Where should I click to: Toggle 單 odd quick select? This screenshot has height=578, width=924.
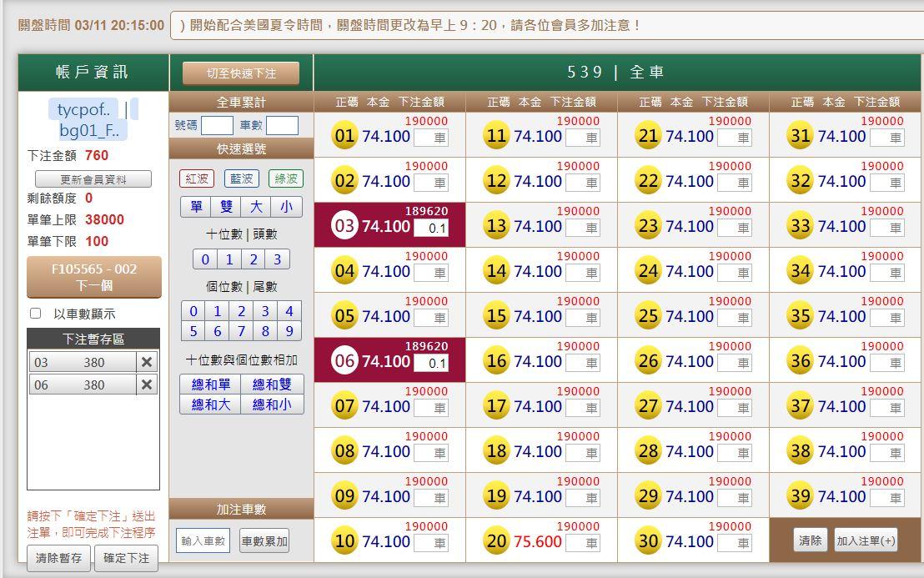tap(196, 207)
